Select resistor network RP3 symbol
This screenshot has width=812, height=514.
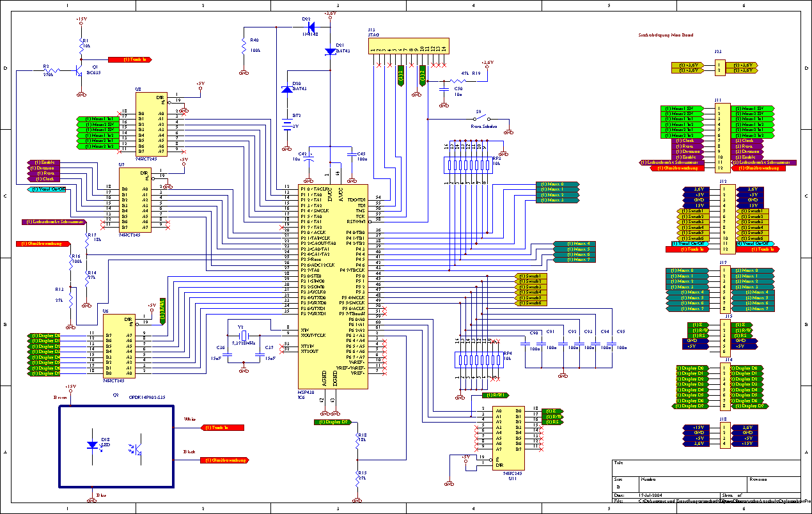(468, 166)
